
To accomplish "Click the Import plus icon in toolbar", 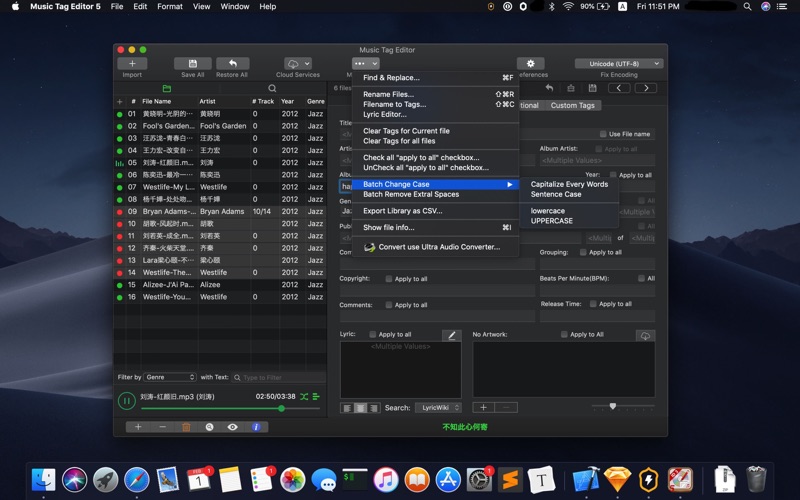I will tap(132, 64).
